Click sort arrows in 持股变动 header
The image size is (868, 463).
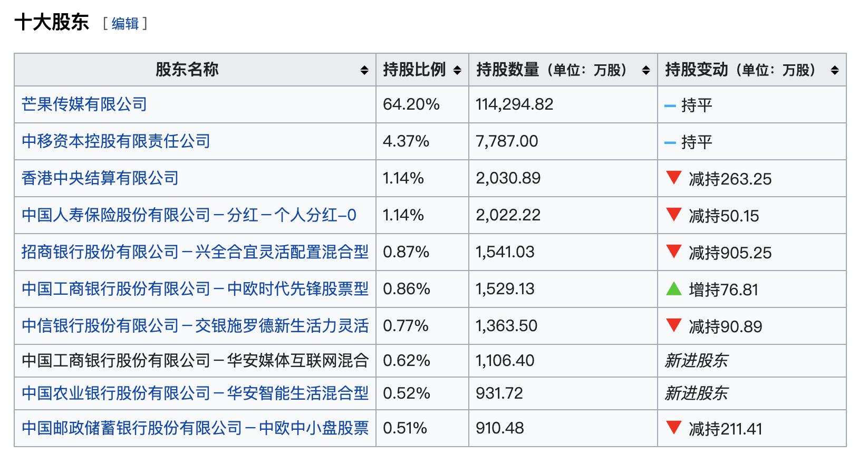coord(835,70)
